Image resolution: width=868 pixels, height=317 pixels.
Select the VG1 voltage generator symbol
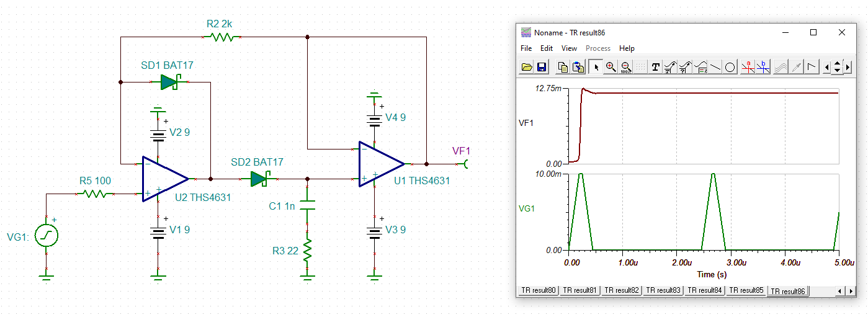point(47,236)
